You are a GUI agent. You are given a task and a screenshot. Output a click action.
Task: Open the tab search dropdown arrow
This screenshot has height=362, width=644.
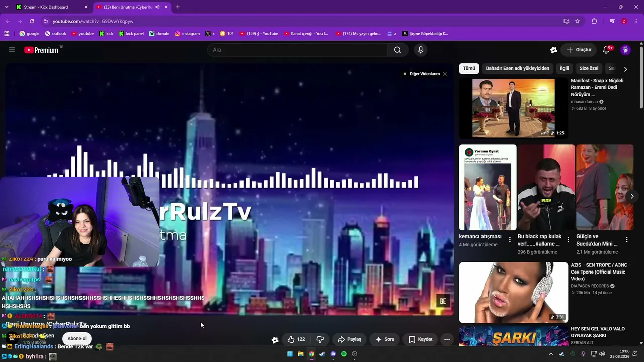pos(7,7)
